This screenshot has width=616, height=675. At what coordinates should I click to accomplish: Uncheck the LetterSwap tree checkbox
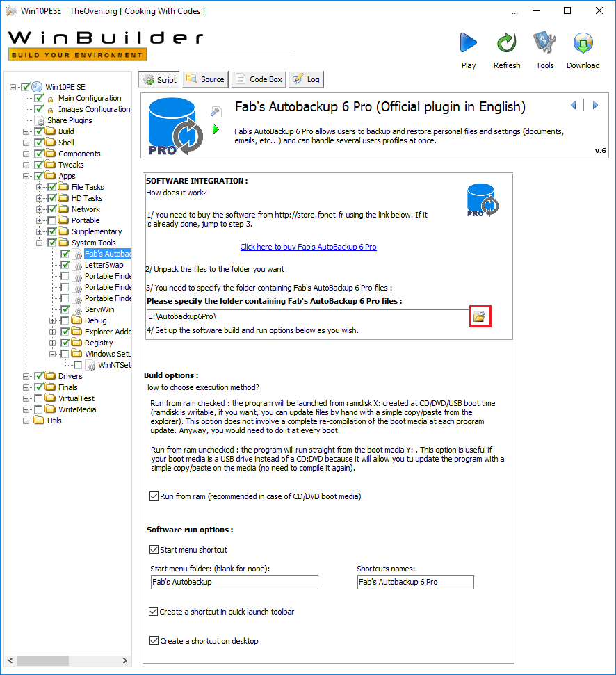point(65,265)
